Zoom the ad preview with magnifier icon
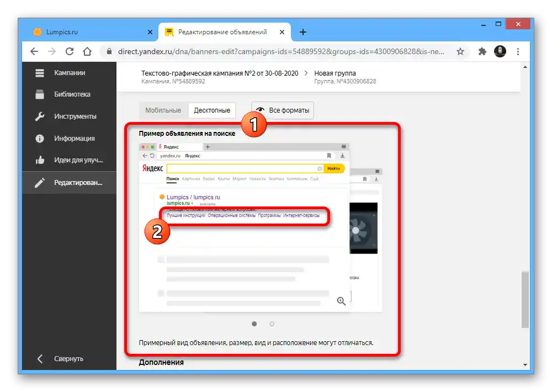Screen dimensions: 552x392 (341, 301)
